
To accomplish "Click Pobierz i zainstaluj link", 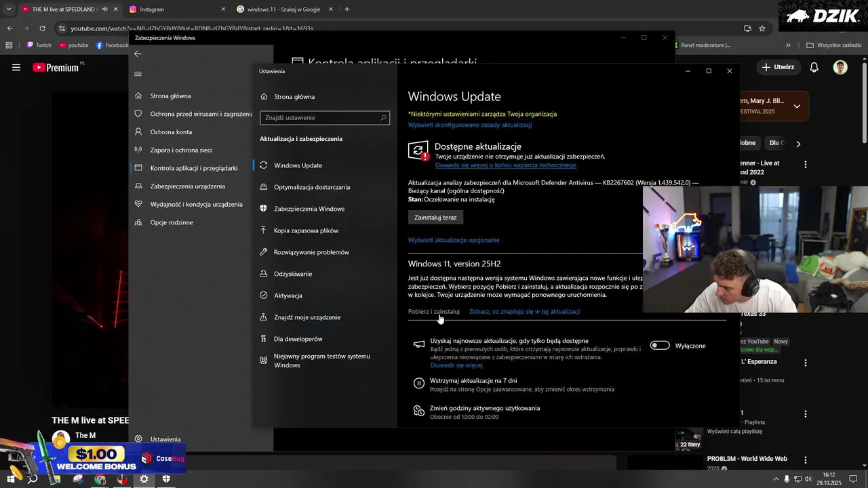I will point(434,312).
